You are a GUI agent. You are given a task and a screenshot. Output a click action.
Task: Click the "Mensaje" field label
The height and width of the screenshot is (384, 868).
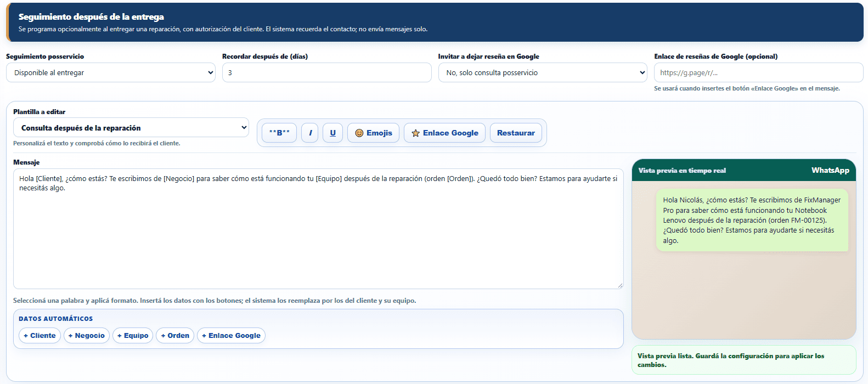(26, 162)
